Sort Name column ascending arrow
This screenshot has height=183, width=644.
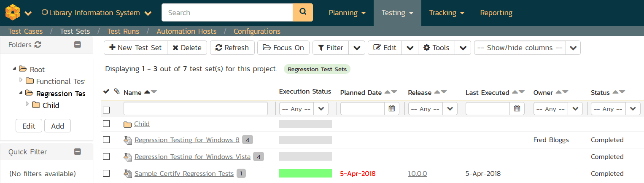point(147,92)
